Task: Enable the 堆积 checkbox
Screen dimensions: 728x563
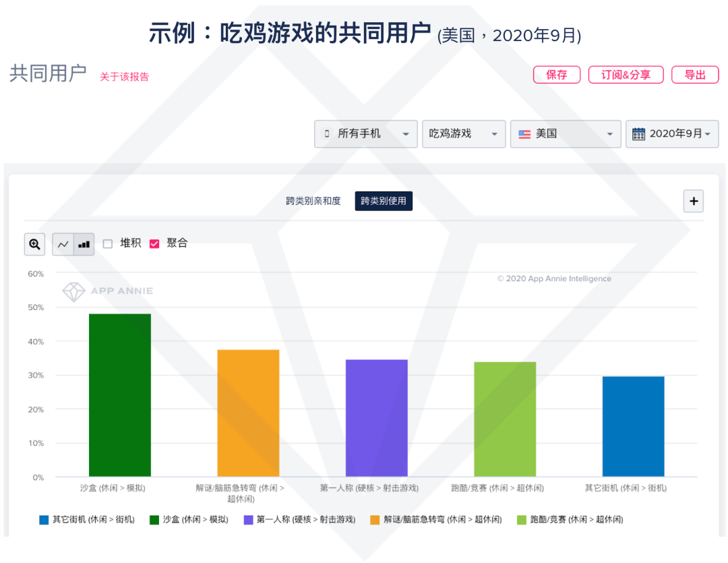Action: point(108,244)
